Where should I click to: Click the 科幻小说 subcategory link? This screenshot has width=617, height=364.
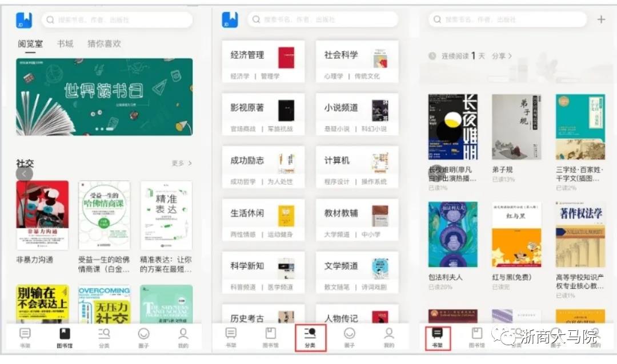[x=374, y=128]
